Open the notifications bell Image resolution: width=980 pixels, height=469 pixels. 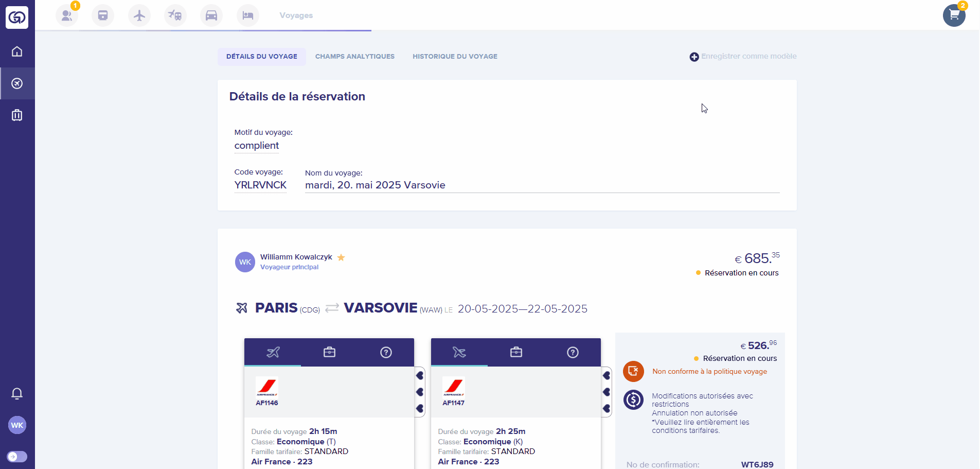(17, 394)
